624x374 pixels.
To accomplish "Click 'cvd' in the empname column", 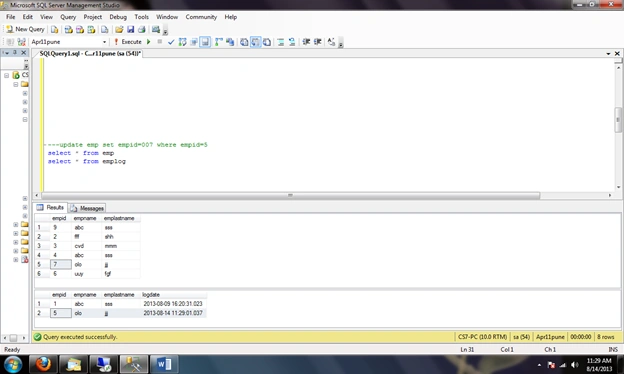I will pyautogui.click(x=79, y=246).
